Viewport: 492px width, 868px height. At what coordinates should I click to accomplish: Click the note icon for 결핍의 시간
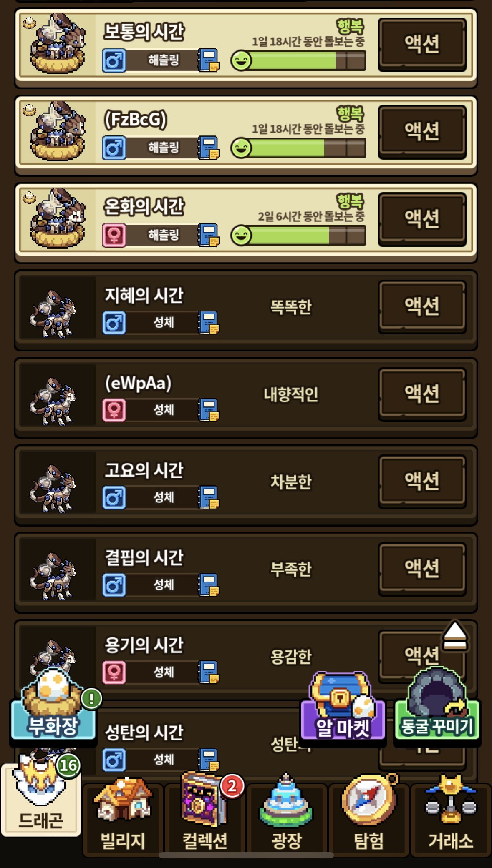tap(209, 585)
